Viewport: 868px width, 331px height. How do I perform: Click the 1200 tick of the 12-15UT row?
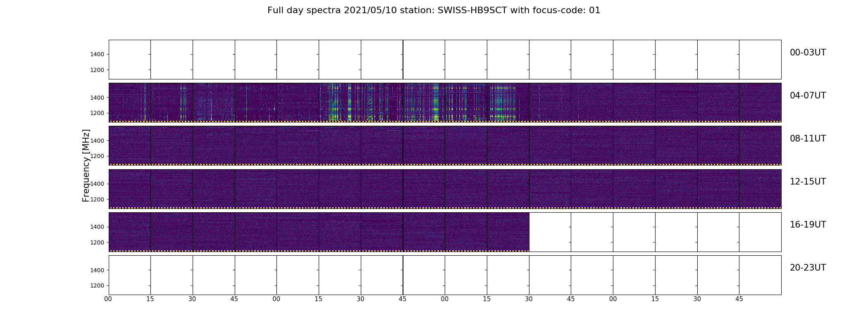point(97,199)
